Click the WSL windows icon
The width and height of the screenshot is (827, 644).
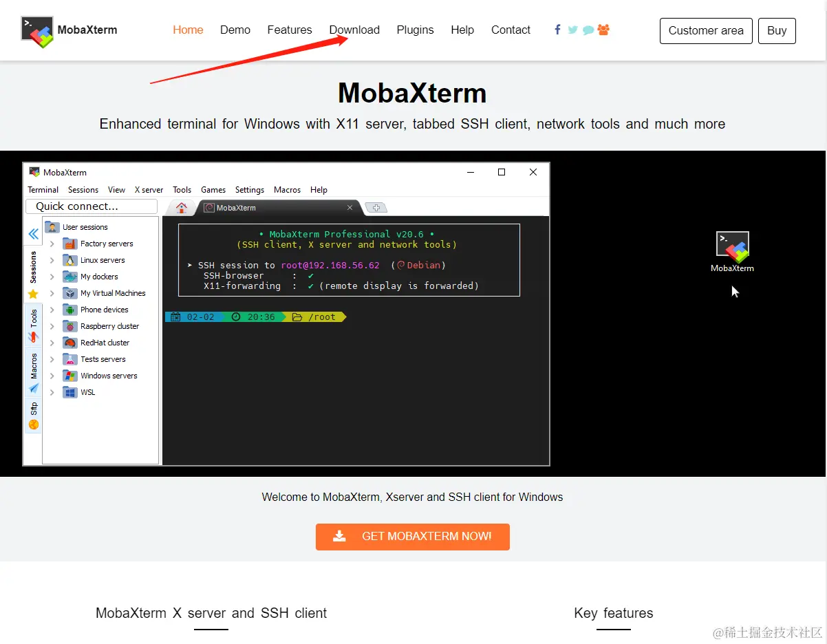(69, 392)
